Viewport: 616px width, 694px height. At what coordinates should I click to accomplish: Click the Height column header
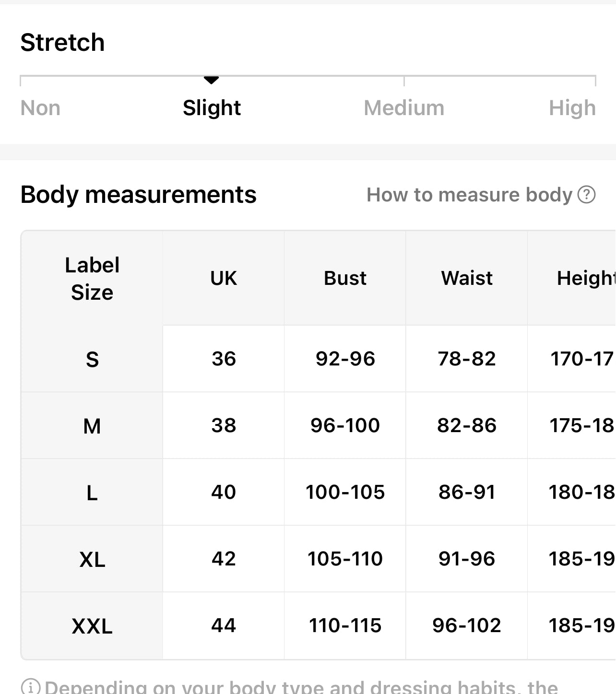click(585, 278)
